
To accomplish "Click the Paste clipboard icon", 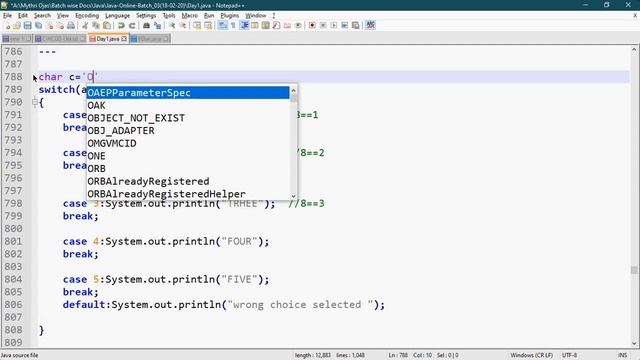I will pos(107,25).
